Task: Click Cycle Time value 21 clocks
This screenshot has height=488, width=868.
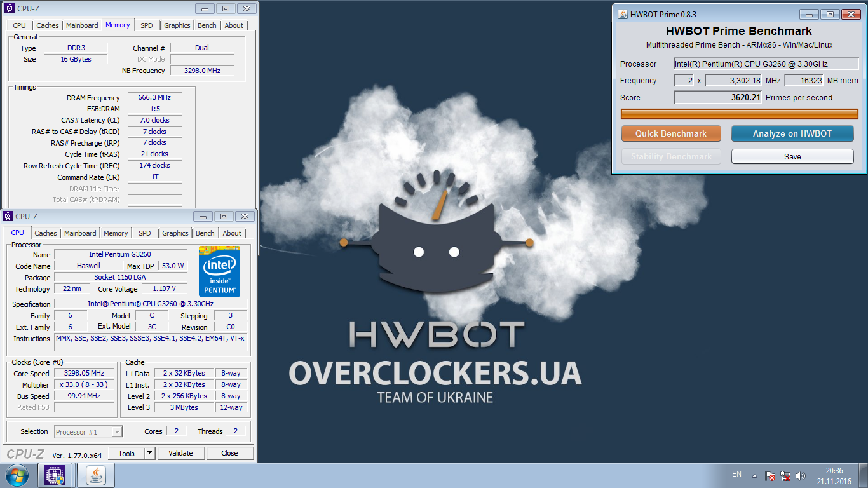Action: point(154,154)
